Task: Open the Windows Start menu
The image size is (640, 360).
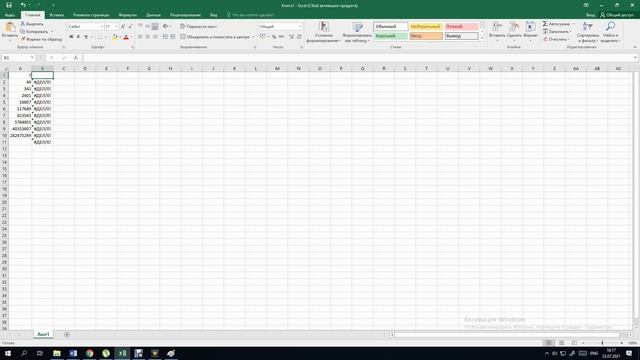Action: (8, 353)
